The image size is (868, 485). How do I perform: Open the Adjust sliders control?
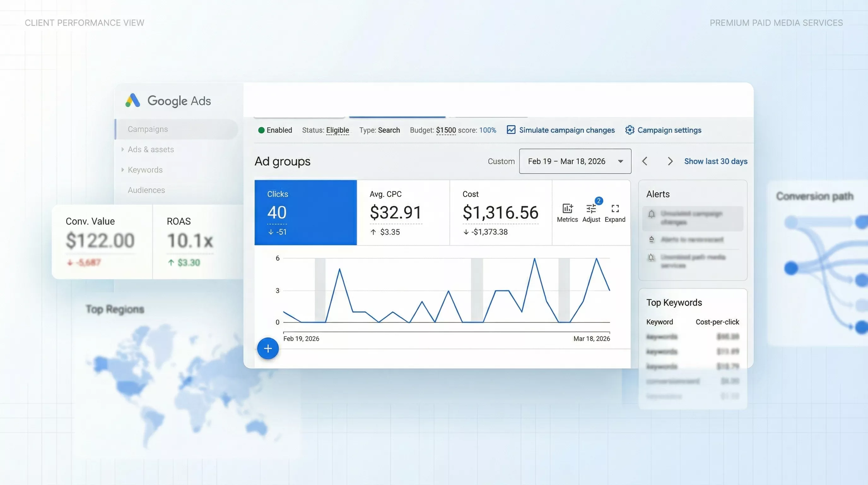coord(591,209)
